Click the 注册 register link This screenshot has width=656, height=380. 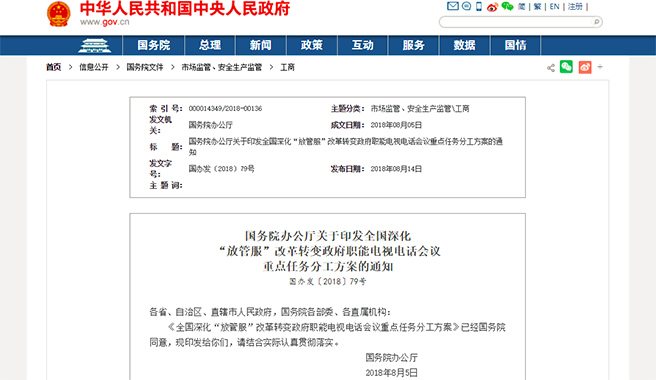coord(575,7)
